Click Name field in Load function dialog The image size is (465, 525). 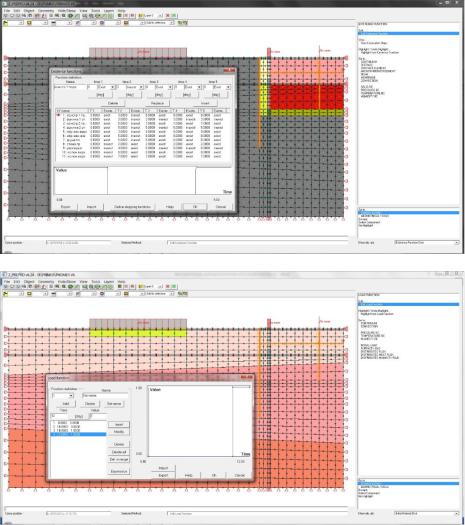point(105,396)
